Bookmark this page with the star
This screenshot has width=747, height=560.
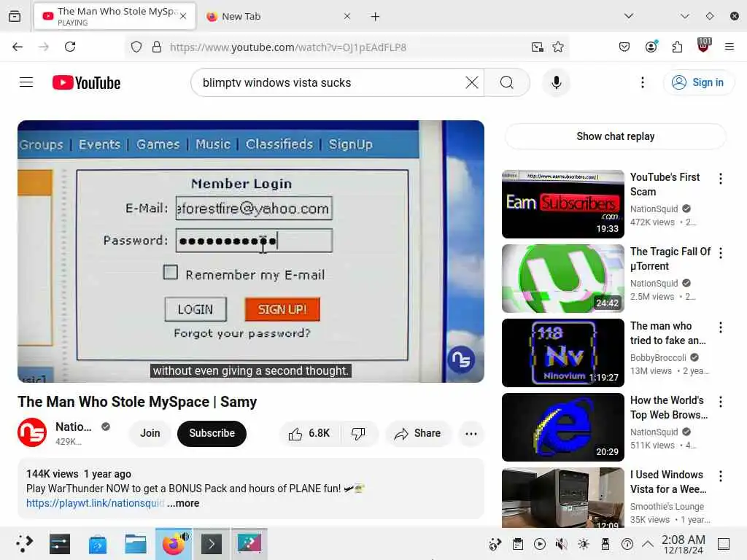[558, 47]
